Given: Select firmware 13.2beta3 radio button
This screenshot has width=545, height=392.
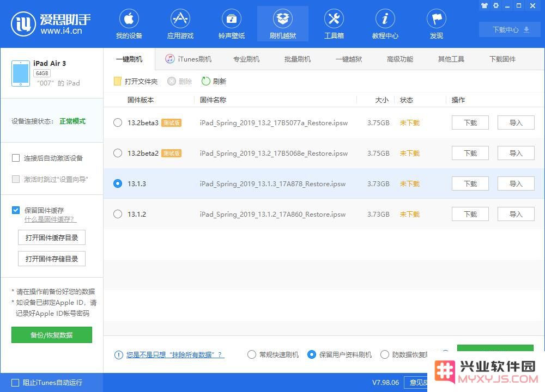Looking at the screenshot, I should click(x=118, y=122).
